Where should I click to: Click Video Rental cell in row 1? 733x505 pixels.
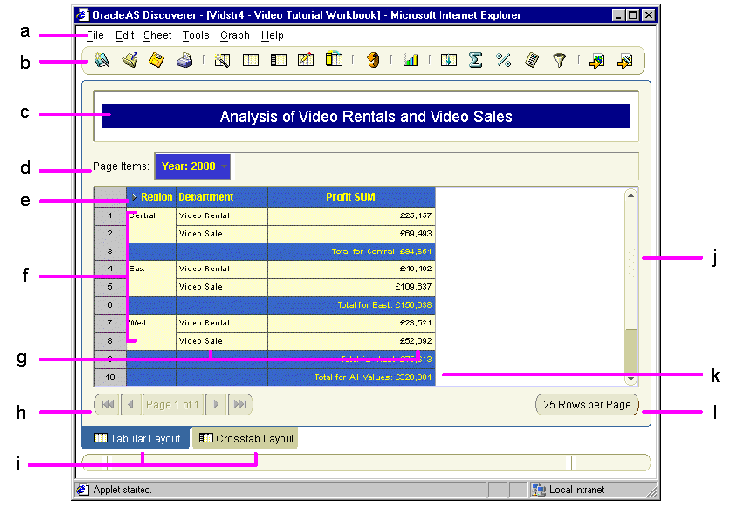tap(222, 216)
